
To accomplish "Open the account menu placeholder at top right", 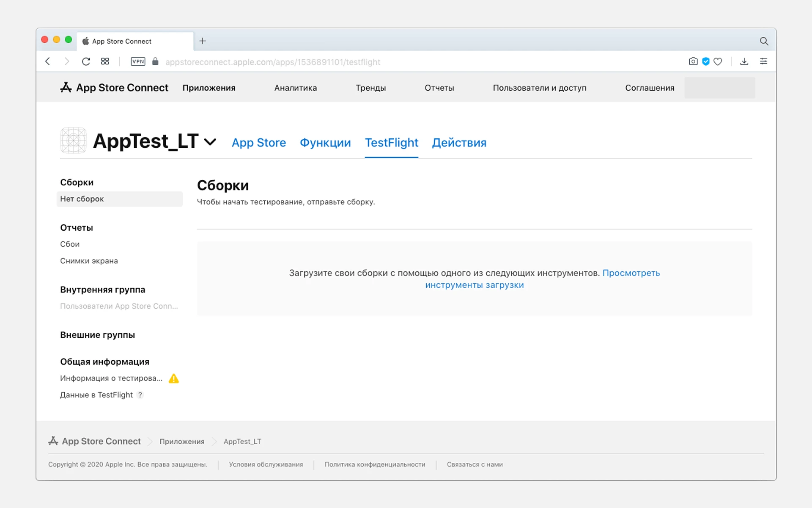I will pyautogui.click(x=719, y=88).
